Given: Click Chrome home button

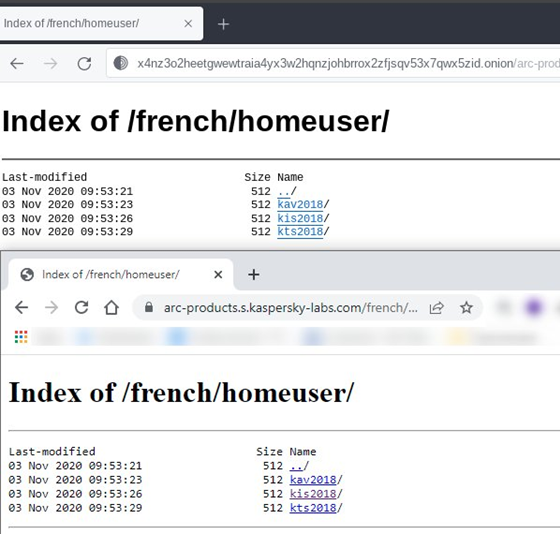Looking at the screenshot, I should (x=111, y=307).
